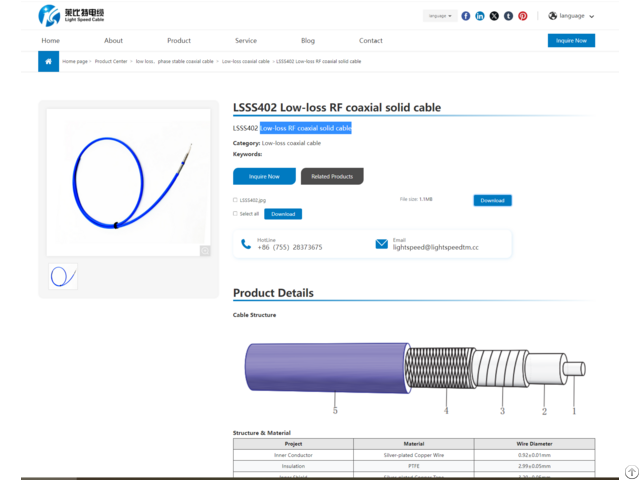
Task: Click the PTFE material cell
Action: pyautogui.click(x=413, y=466)
